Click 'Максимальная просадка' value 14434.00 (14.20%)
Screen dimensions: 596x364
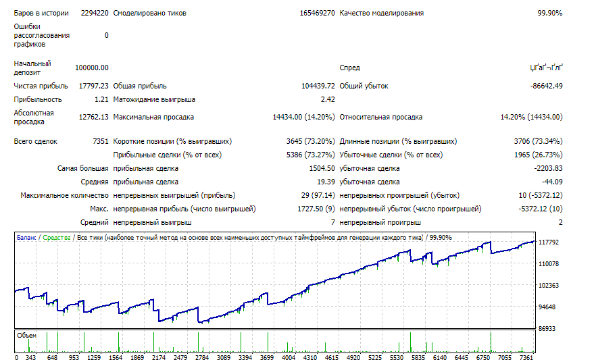coord(303,117)
